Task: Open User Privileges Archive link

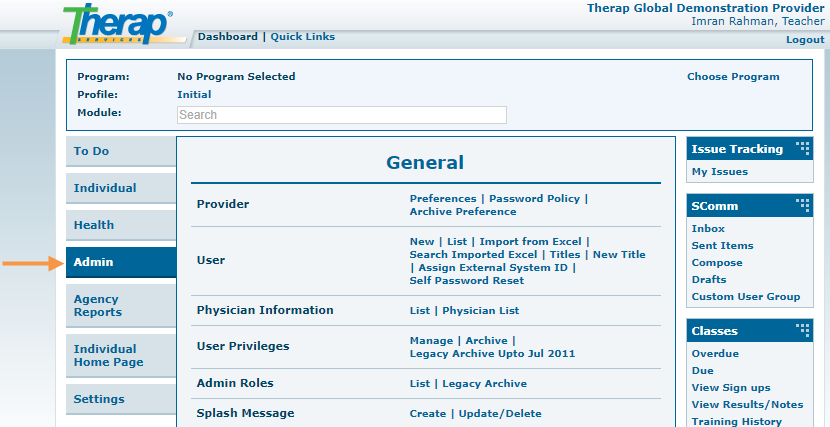Action: tap(486, 341)
